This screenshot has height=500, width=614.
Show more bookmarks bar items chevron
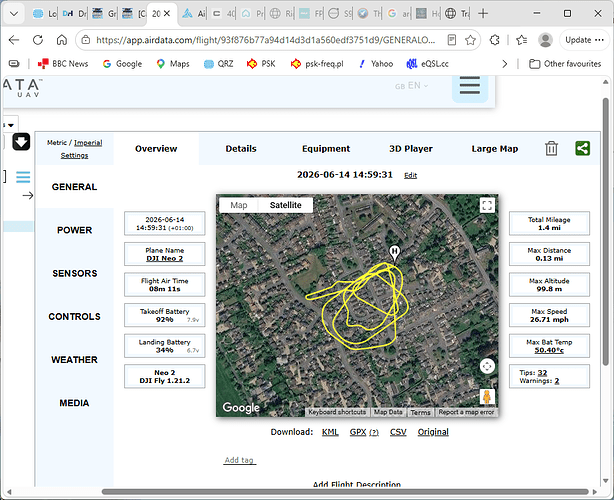[505, 64]
